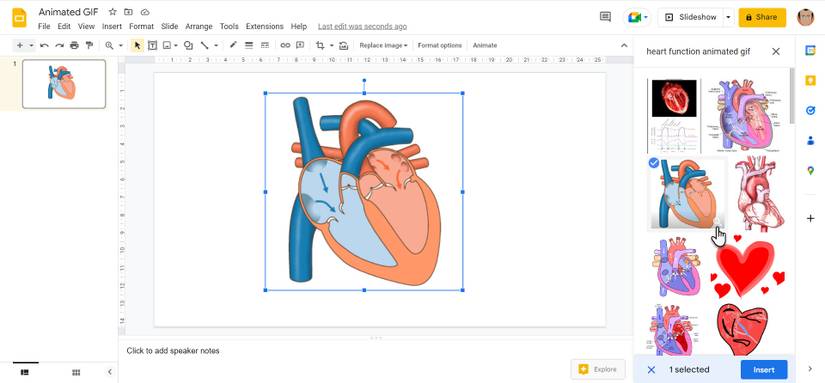
Task: Open the Replace image dropdown
Action: click(x=384, y=45)
